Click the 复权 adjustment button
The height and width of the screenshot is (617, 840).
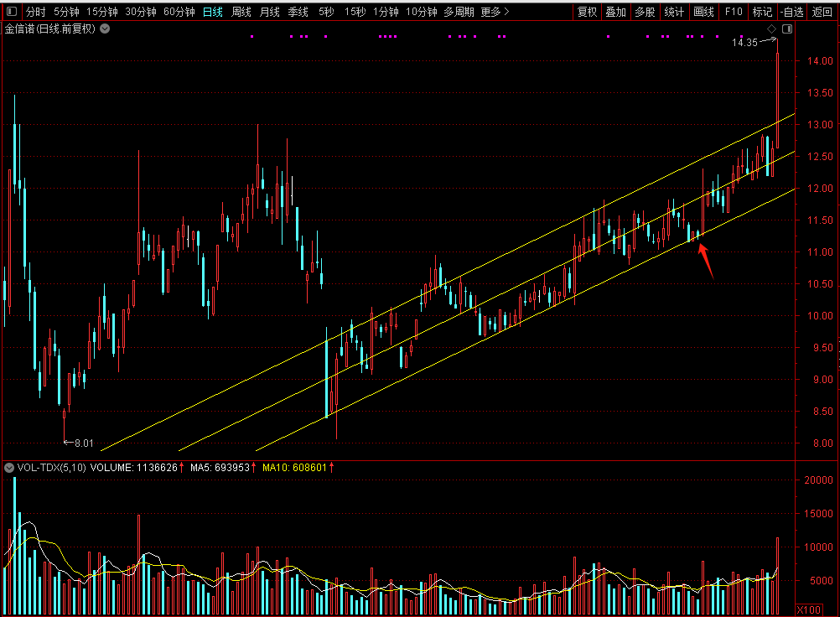pos(587,12)
